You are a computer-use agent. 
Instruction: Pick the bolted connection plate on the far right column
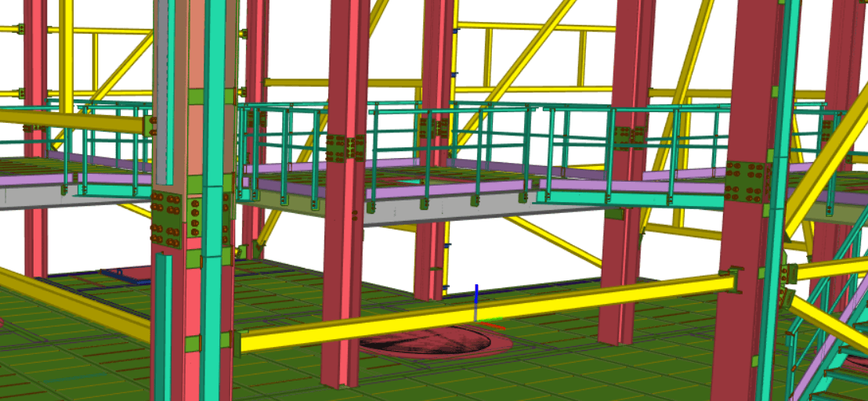[x=747, y=182]
